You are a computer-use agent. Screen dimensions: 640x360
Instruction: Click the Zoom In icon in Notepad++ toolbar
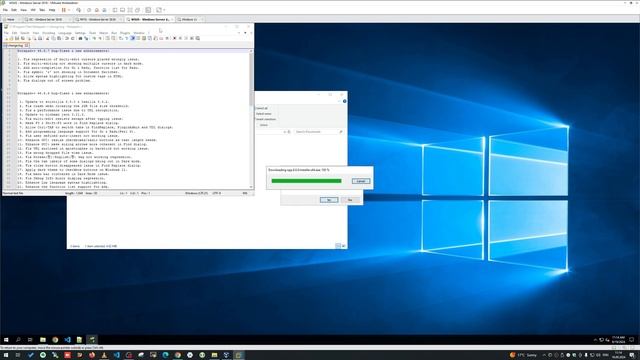click(94, 38)
